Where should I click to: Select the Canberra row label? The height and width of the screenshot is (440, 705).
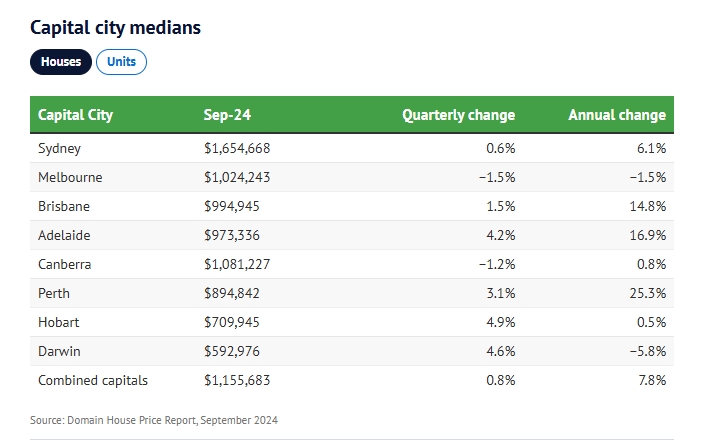(x=66, y=264)
